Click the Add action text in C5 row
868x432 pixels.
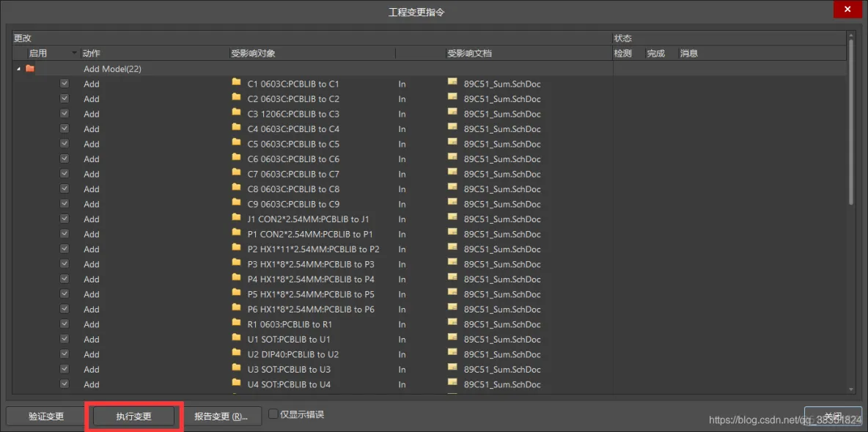[92, 144]
